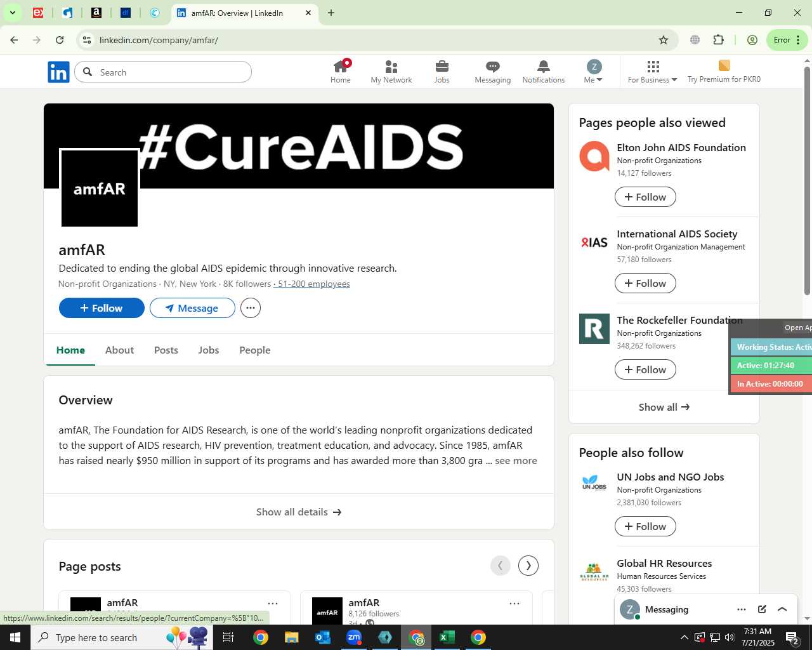The width and height of the screenshot is (812, 650).
Task: Open Messaging icon in navbar
Action: [x=492, y=72]
